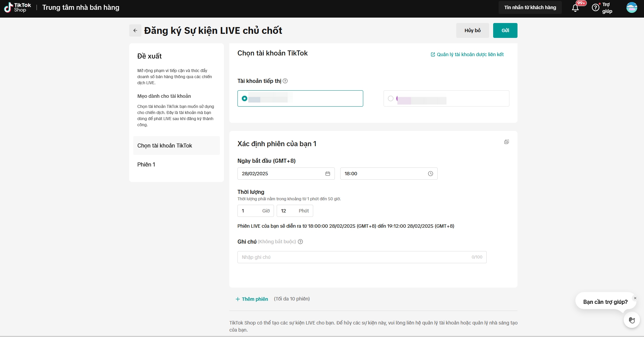Click the (Tối đa 10 phiên) text
Viewport: 644px width, 337px height.
[x=292, y=299]
